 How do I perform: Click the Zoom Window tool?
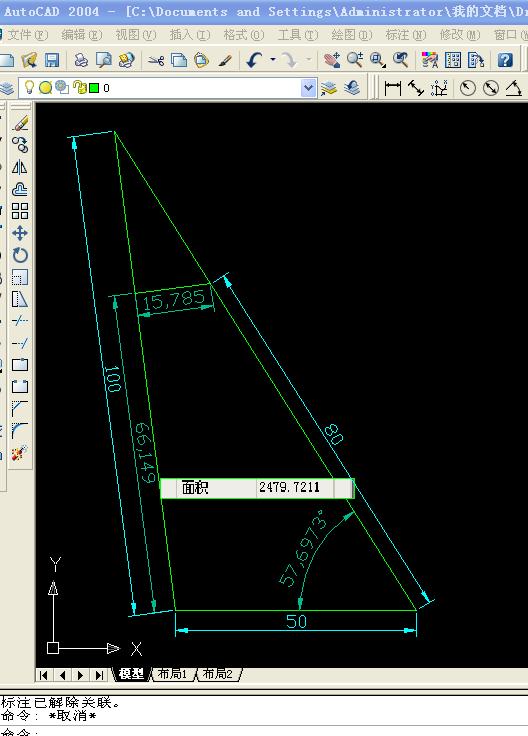click(x=378, y=60)
